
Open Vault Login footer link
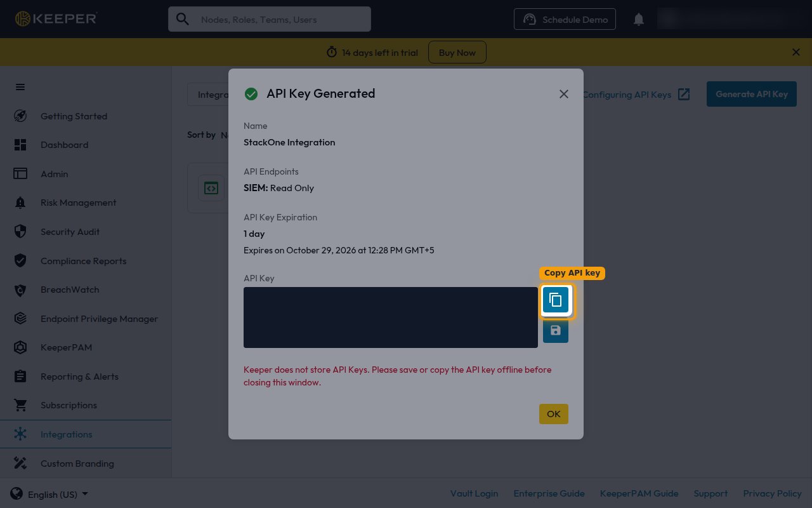pyautogui.click(x=474, y=493)
